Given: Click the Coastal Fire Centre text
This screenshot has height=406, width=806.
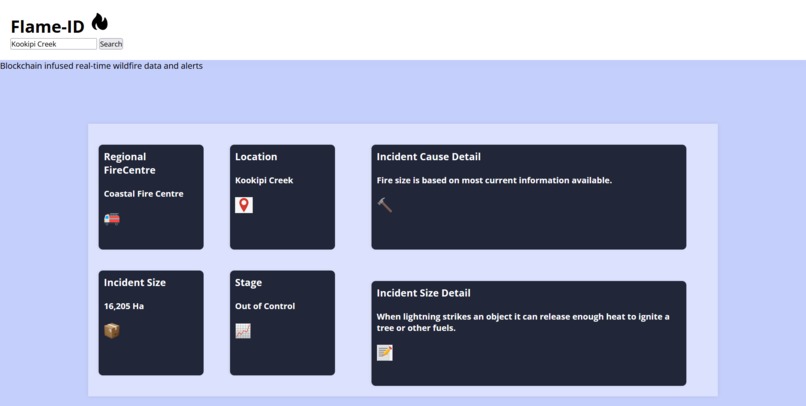Looking at the screenshot, I should point(143,194).
